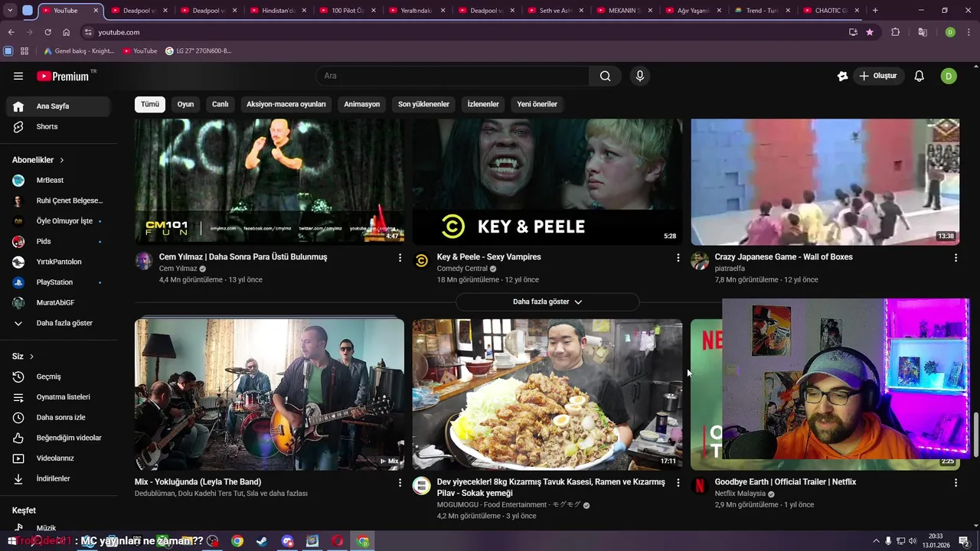
Task: Expand feed with center Daha fazla göster
Action: pyautogui.click(x=547, y=302)
